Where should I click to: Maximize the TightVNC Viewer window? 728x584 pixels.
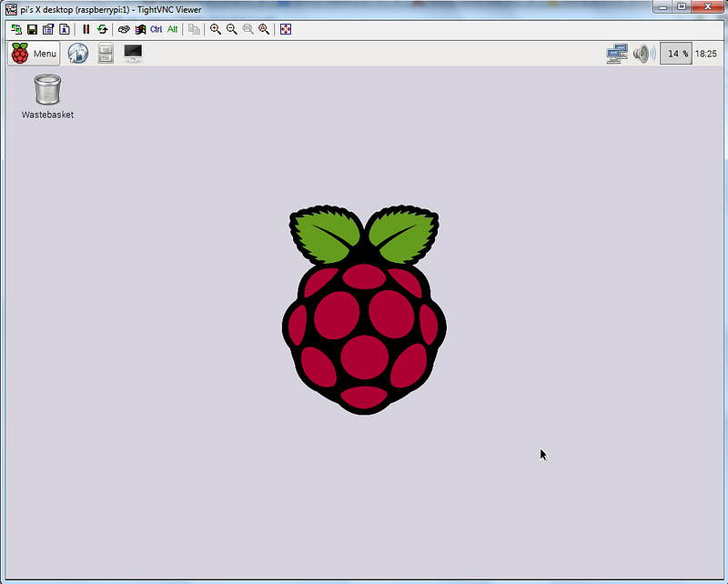pyautogui.click(x=682, y=7)
